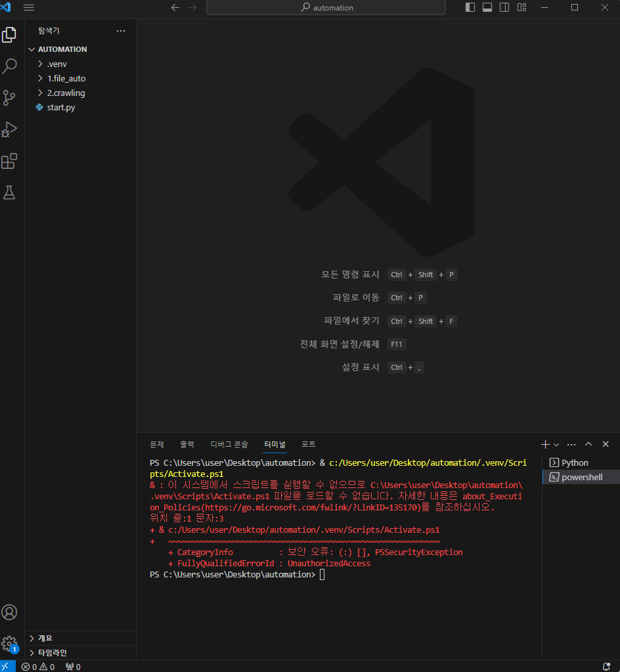The height and width of the screenshot is (672, 620).
Task: Switch to the 포트 panel tab
Action: tap(309, 445)
